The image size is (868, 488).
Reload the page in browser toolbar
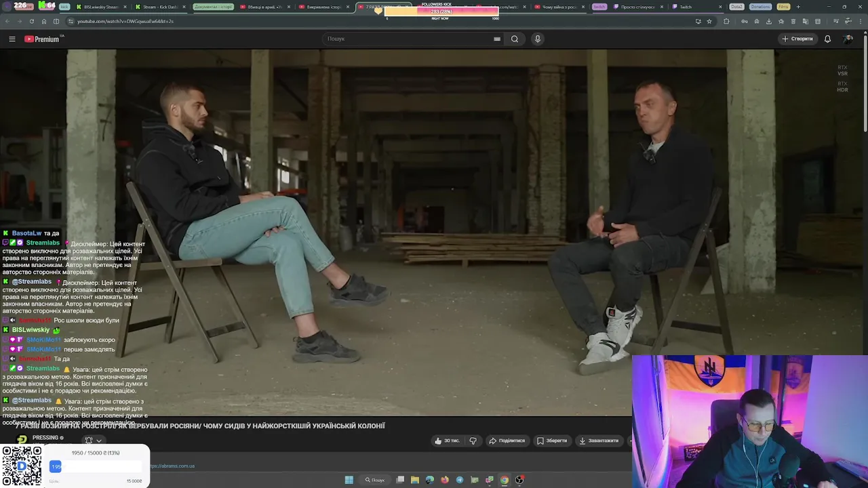(x=31, y=21)
